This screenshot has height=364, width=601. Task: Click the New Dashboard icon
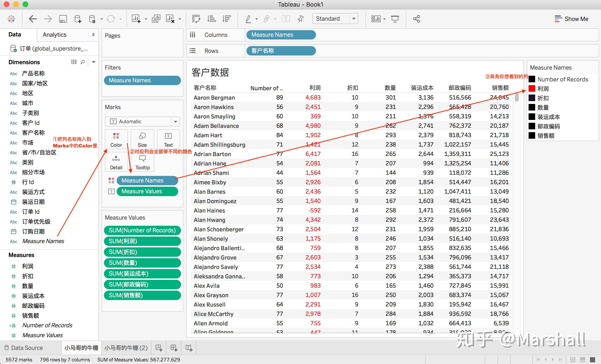pos(174,348)
